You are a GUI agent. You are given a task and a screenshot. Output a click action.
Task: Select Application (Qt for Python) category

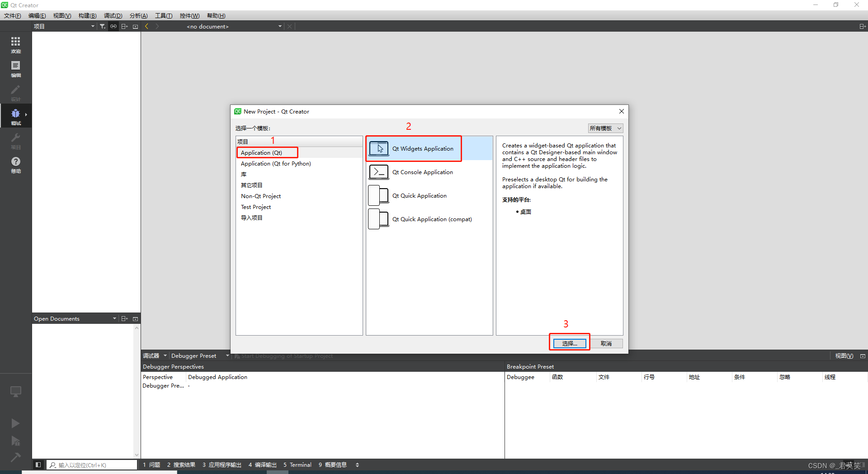click(299, 163)
